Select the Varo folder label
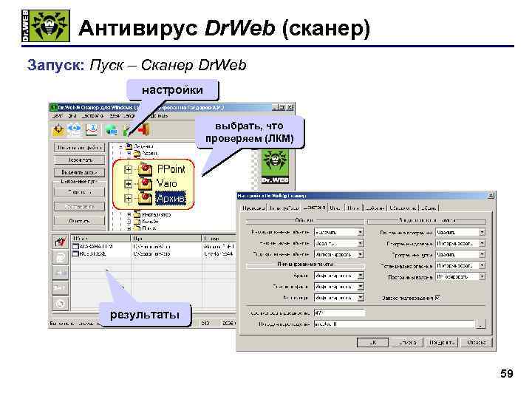Image resolution: width=532 pixels, height=399 pixels. coord(166,183)
